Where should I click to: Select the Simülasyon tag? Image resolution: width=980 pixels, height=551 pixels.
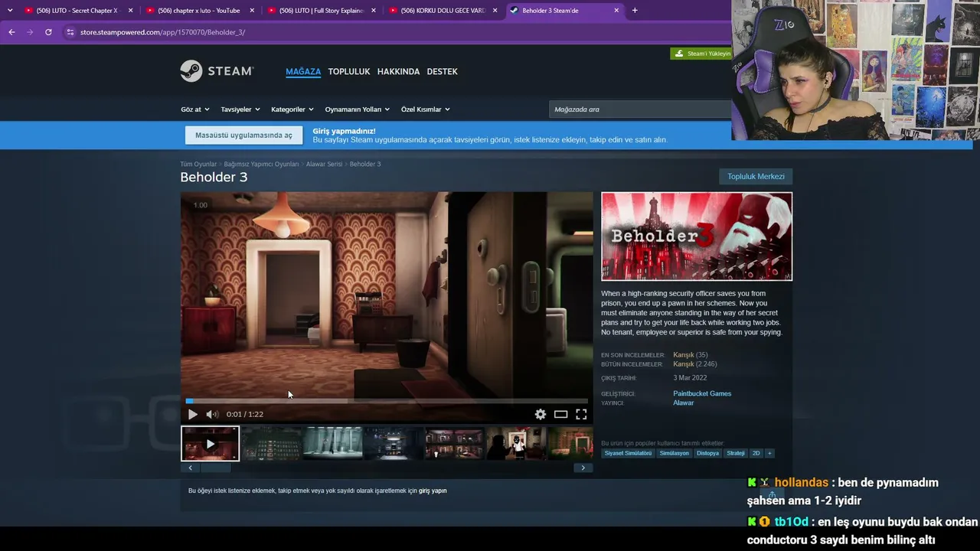(x=675, y=453)
